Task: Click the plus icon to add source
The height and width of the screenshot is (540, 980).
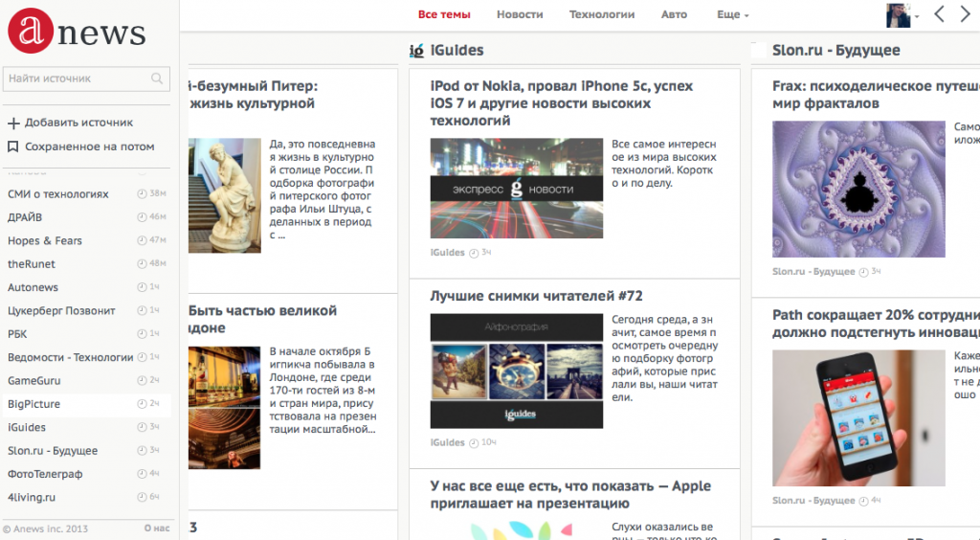Action: click(x=13, y=124)
